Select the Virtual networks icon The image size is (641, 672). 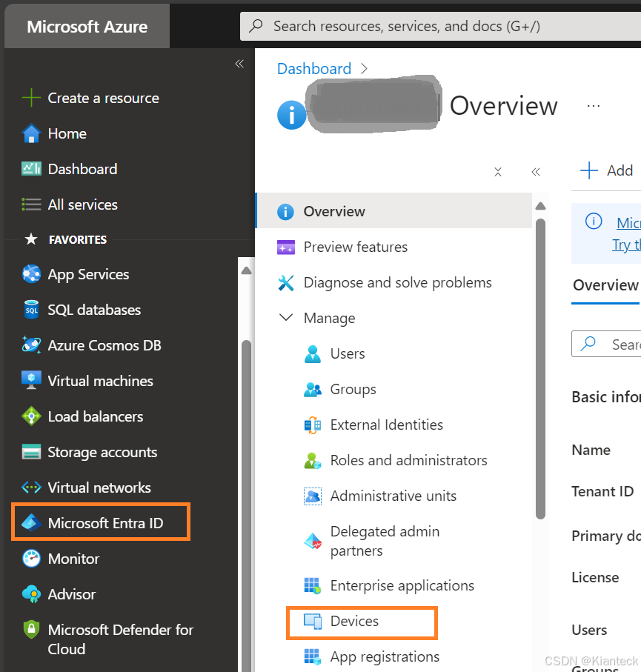coord(31,488)
